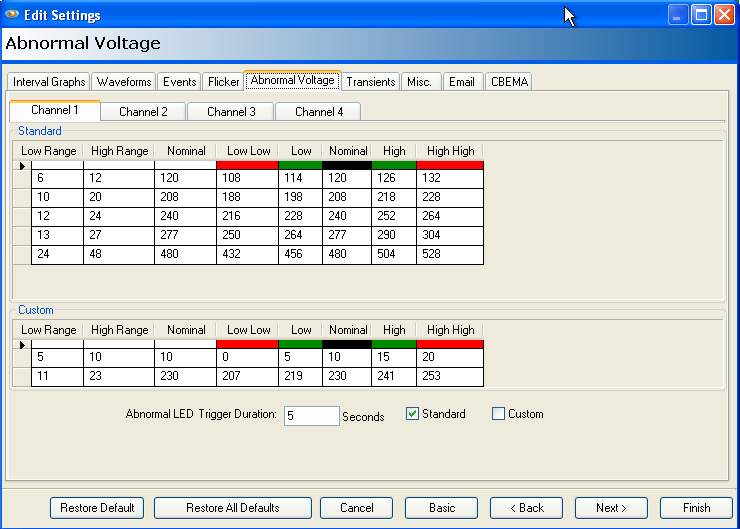Image resolution: width=740 pixels, height=529 pixels.
Task: Cancel the settings dialog
Action: (356, 508)
